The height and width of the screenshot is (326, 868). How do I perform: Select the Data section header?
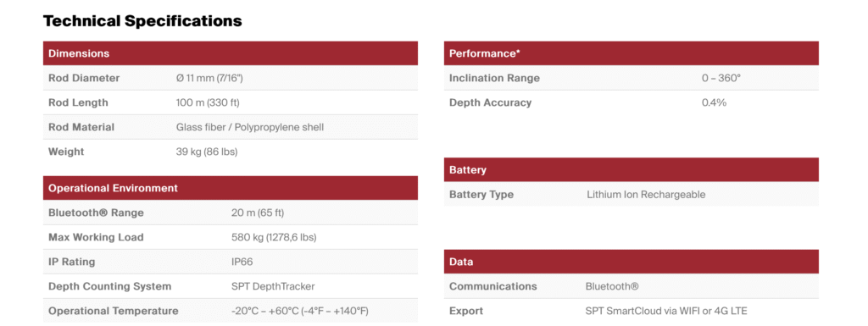(631, 262)
